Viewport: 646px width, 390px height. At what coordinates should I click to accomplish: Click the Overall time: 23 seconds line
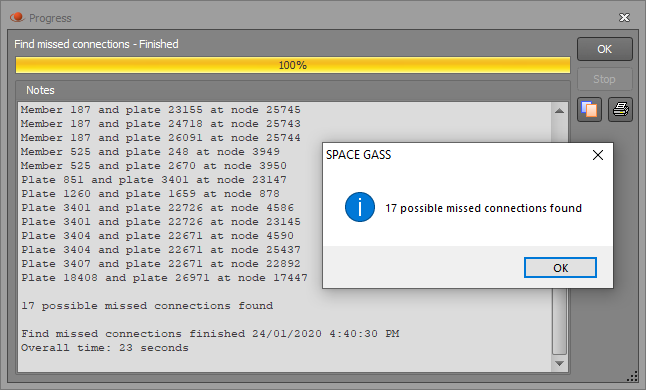[x=105, y=348]
